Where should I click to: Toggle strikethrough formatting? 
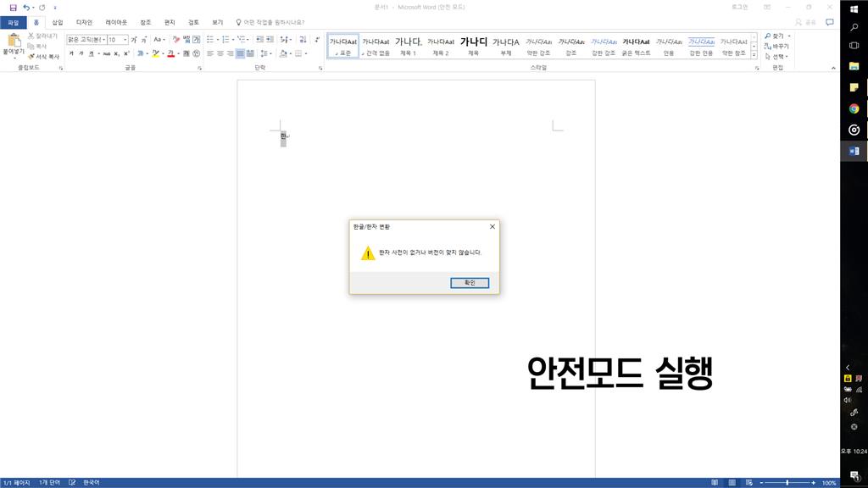click(x=106, y=53)
